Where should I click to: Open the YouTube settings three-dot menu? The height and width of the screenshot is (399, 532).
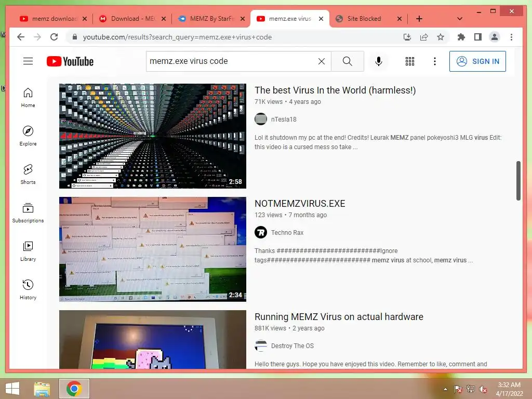[x=435, y=61]
